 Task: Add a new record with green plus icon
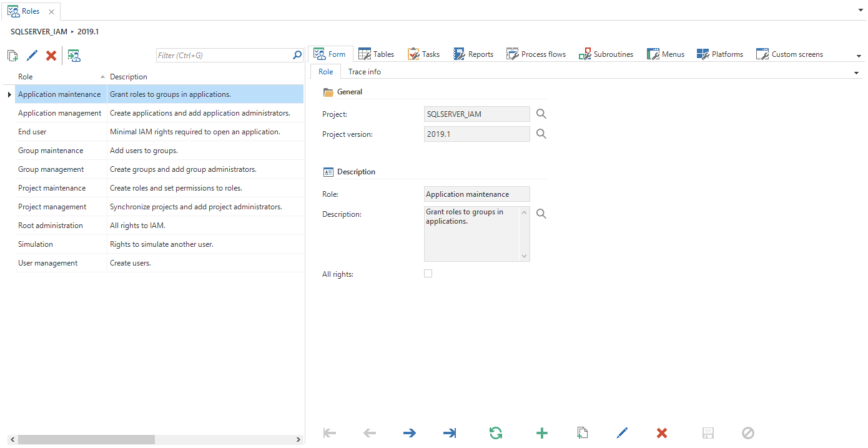[542, 433]
